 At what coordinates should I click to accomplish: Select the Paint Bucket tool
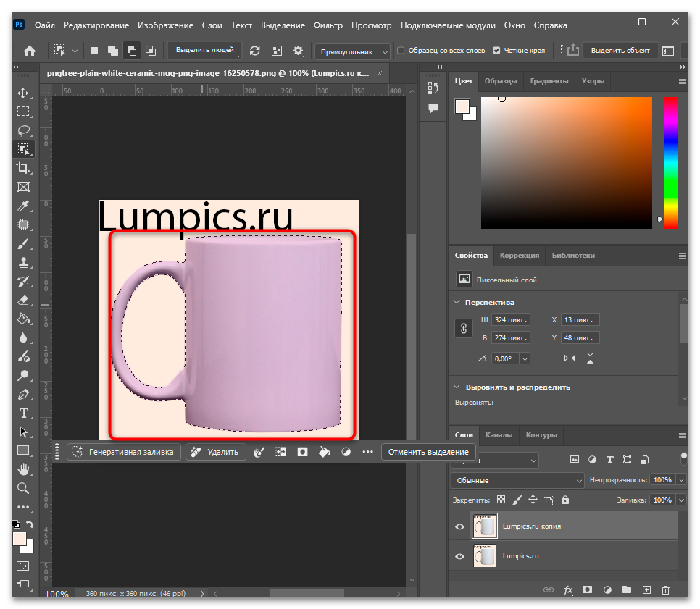(x=23, y=319)
